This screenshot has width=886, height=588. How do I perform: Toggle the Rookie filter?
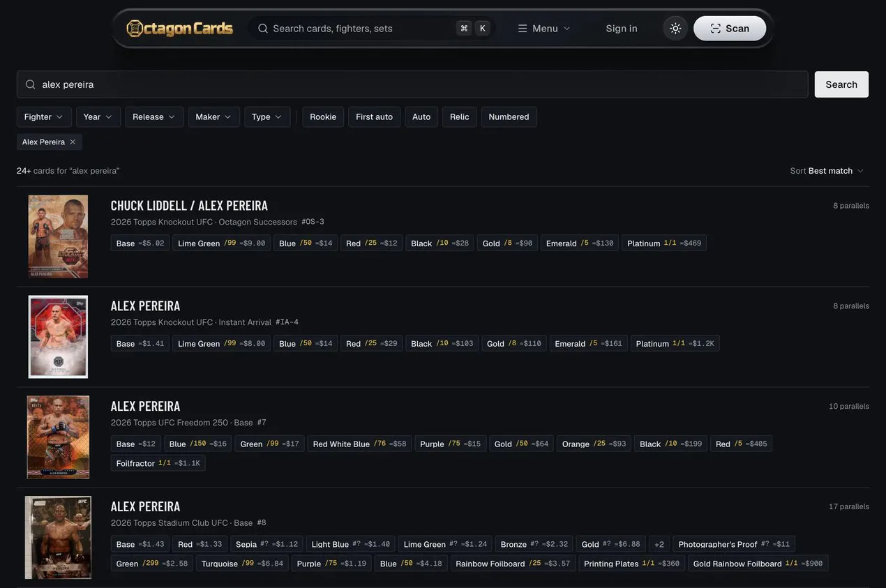[x=323, y=117]
